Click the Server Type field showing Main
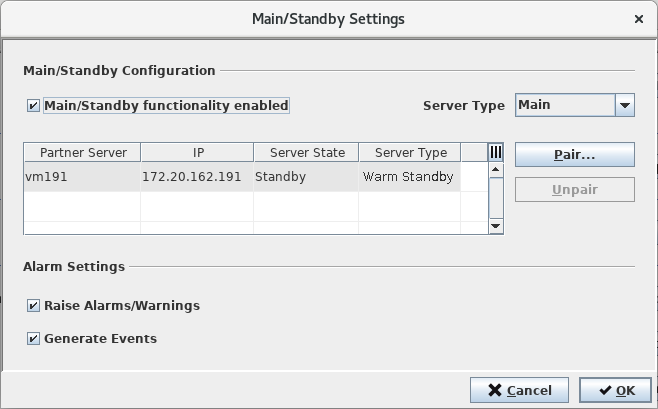 pyautogui.click(x=564, y=105)
